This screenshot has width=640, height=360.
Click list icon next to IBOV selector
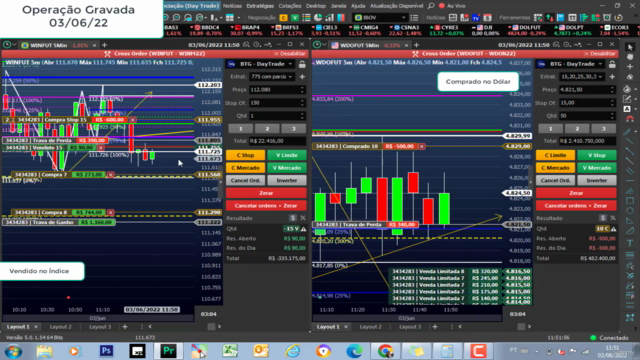coord(414,18)
